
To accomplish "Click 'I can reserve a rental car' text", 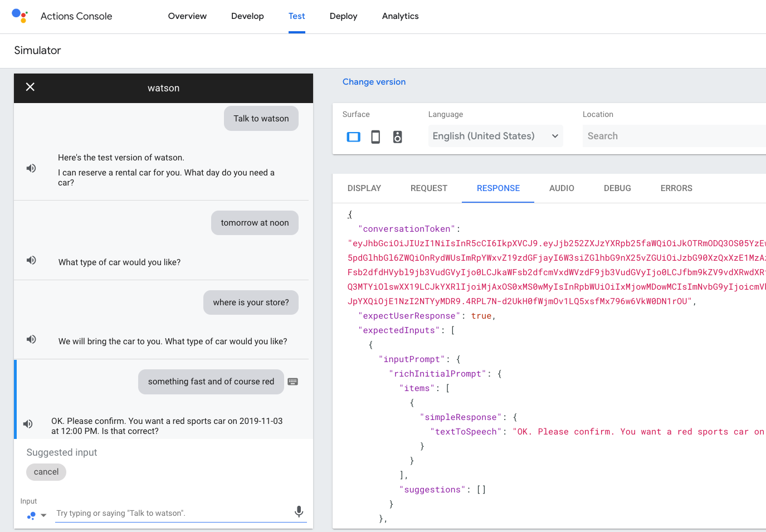I will click(x=166, y=178).
